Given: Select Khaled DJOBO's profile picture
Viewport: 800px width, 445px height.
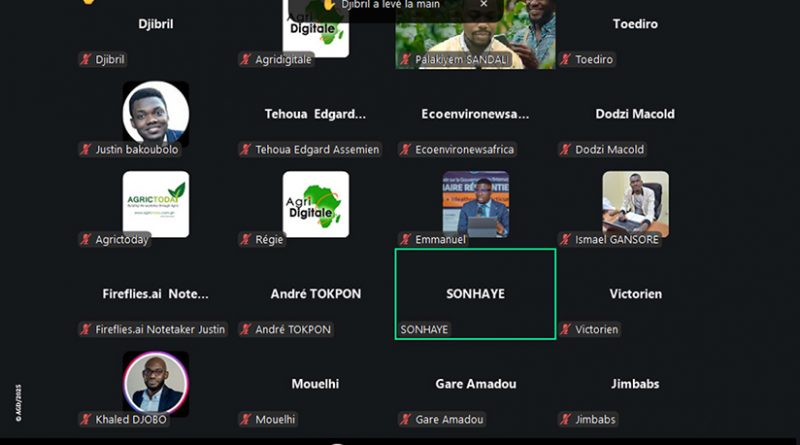Looking at the screenshot, I should click(156, 384).
